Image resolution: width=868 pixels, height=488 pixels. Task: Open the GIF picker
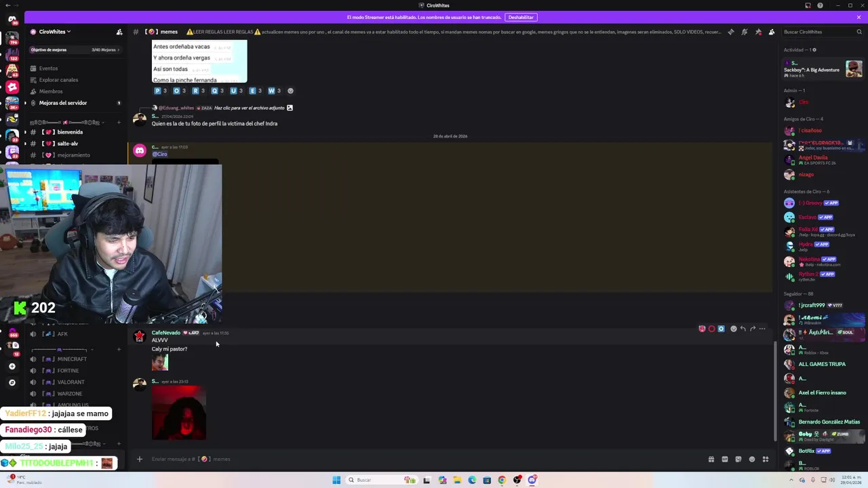coord(724,459)
